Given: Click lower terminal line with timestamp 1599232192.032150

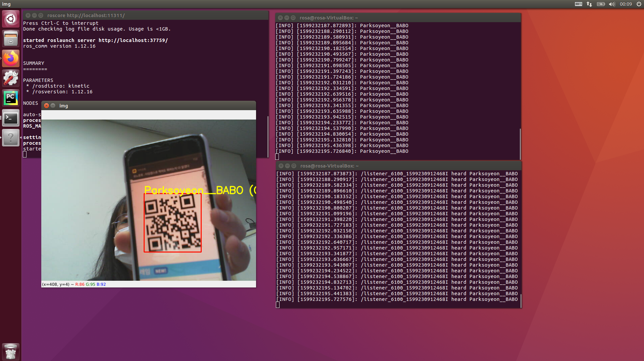Looking at the screenshot, I should pos(397,231).
